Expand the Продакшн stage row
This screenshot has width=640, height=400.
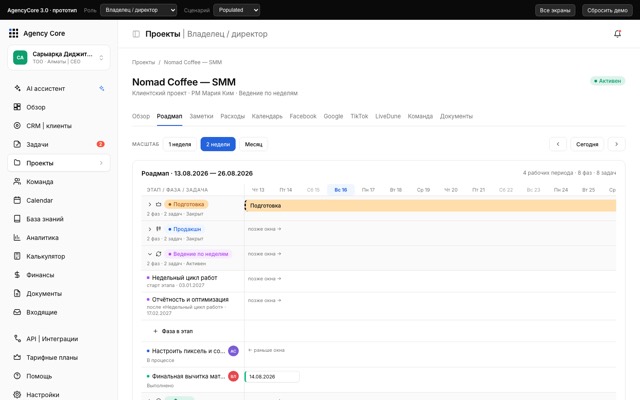coord(149,229)
